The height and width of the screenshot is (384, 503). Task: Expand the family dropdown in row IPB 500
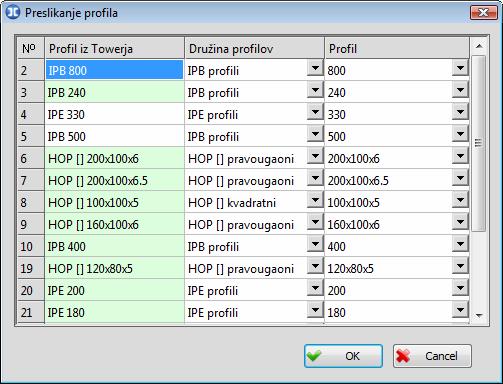[x=315, y=134]
